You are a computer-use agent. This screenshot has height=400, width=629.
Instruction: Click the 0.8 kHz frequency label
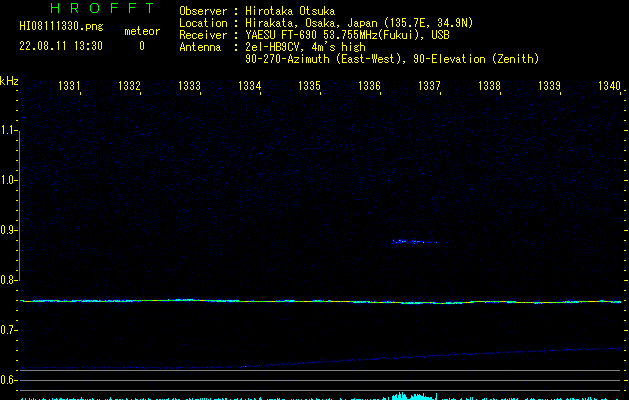(x=8, y=280)
